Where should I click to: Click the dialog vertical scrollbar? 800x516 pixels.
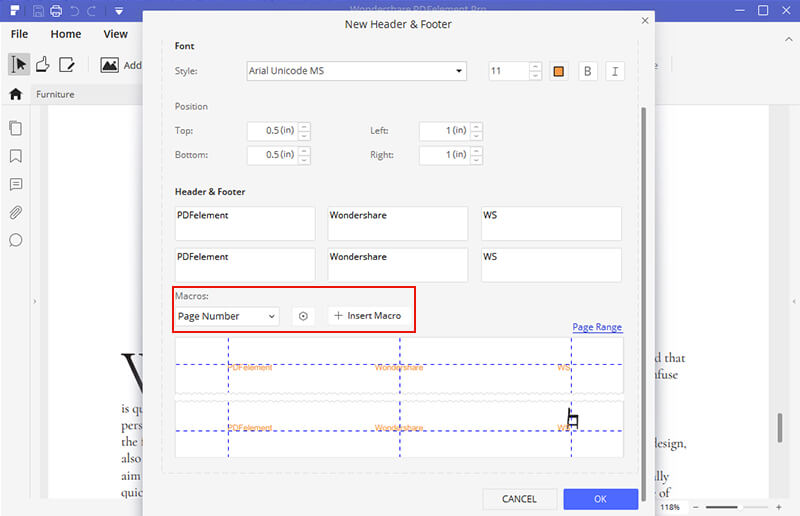[643, 304]
